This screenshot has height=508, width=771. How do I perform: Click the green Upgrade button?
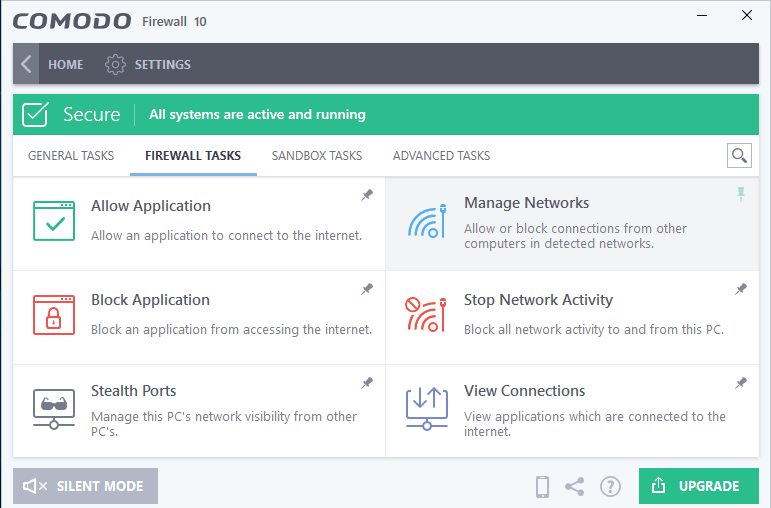699,486
